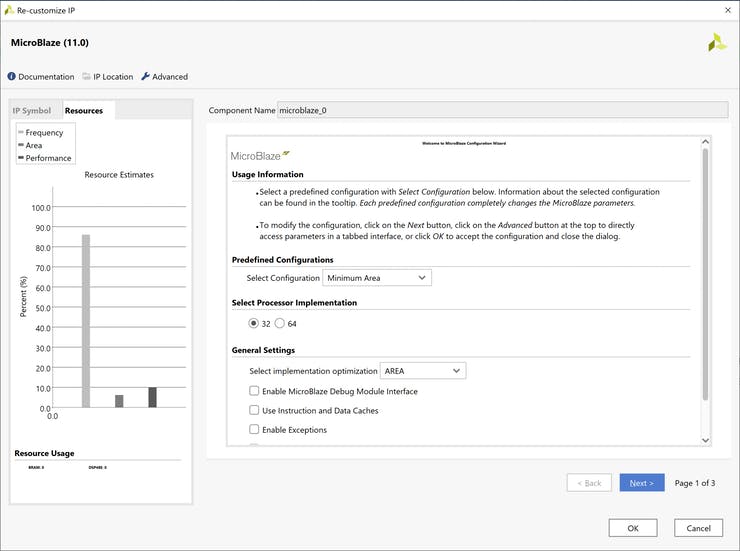
Task: Select the 32-bit processor radio button
Action: pyautogui.click(x=253, y=324)
